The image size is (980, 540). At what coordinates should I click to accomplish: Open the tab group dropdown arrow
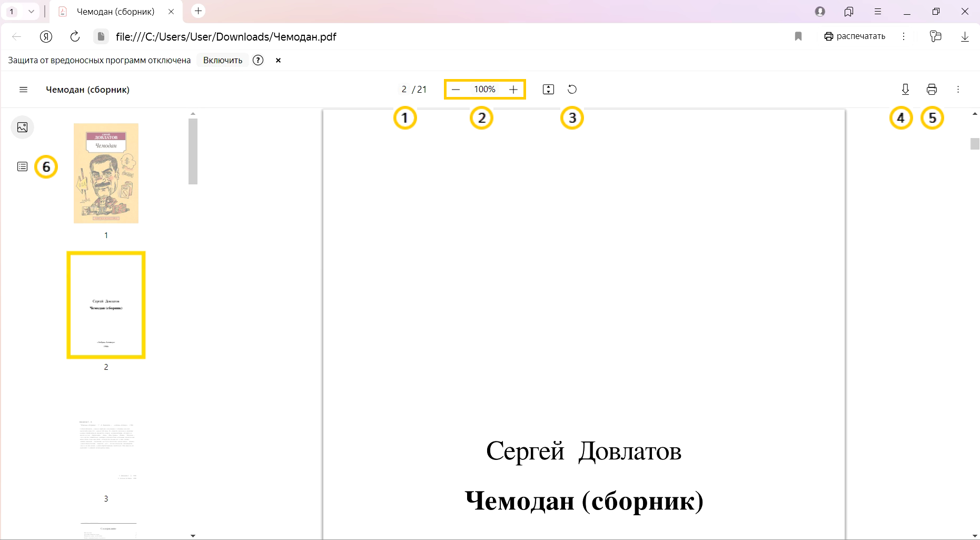tap(31, 12)
